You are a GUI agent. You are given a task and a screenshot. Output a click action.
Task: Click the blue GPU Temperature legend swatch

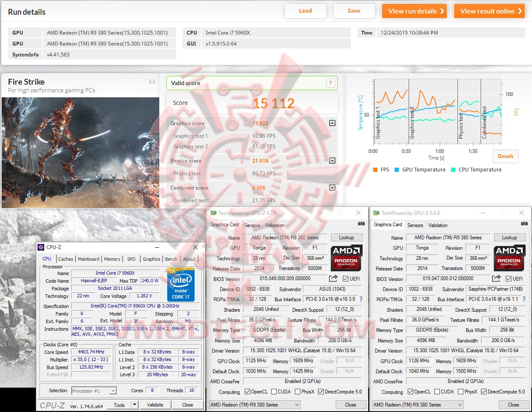click(x=397, y=170)
